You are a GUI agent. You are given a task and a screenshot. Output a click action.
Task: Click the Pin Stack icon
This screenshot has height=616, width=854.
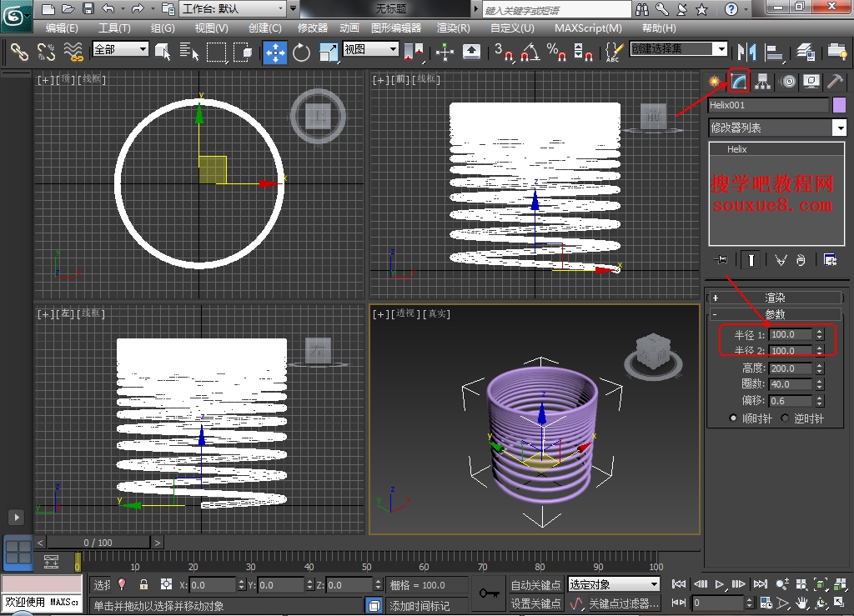[721, 260]
